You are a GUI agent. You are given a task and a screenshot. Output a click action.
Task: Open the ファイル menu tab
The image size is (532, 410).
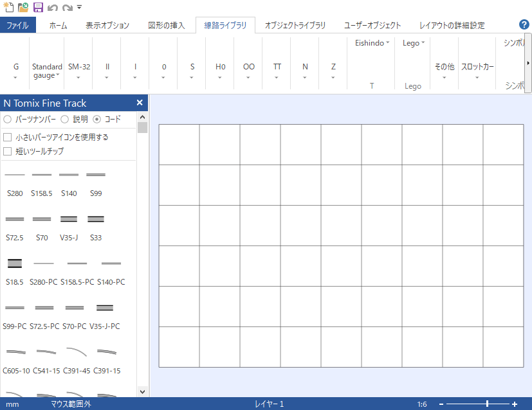(17, 25)
